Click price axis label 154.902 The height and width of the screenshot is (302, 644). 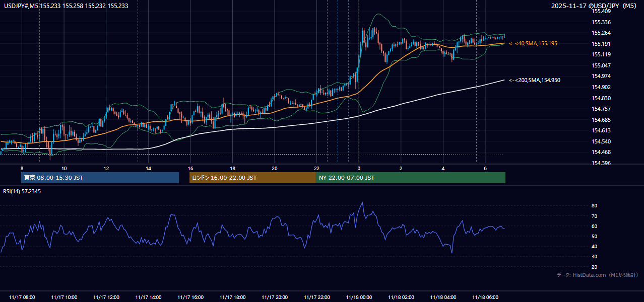click(601, 87)
